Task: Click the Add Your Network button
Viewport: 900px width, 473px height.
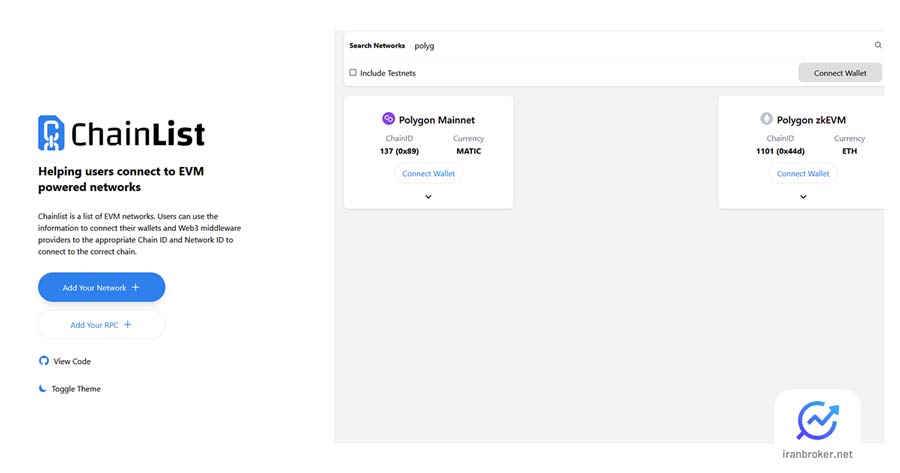Action: click(x=102, y=287)
